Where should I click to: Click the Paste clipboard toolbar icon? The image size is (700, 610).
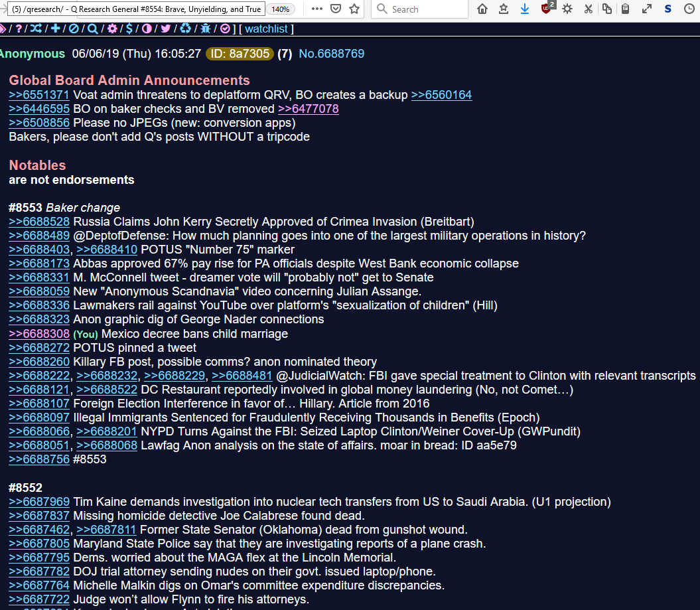[626, 9]
